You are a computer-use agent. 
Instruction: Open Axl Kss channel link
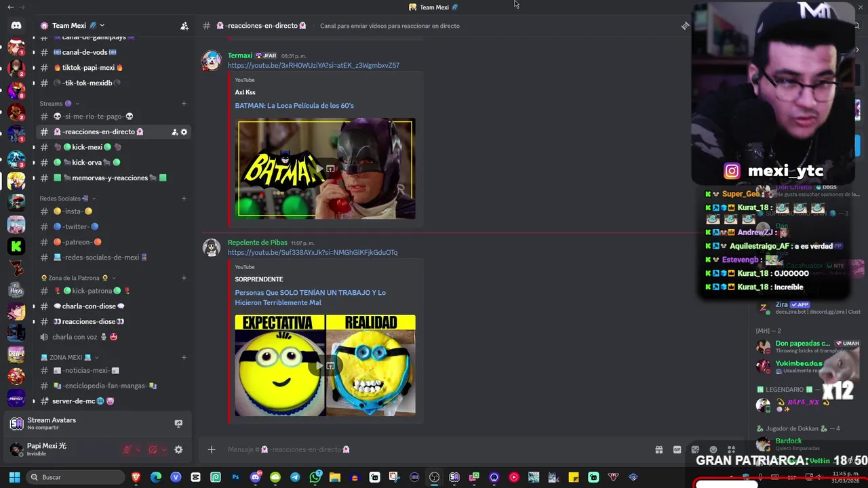point(245,92)
